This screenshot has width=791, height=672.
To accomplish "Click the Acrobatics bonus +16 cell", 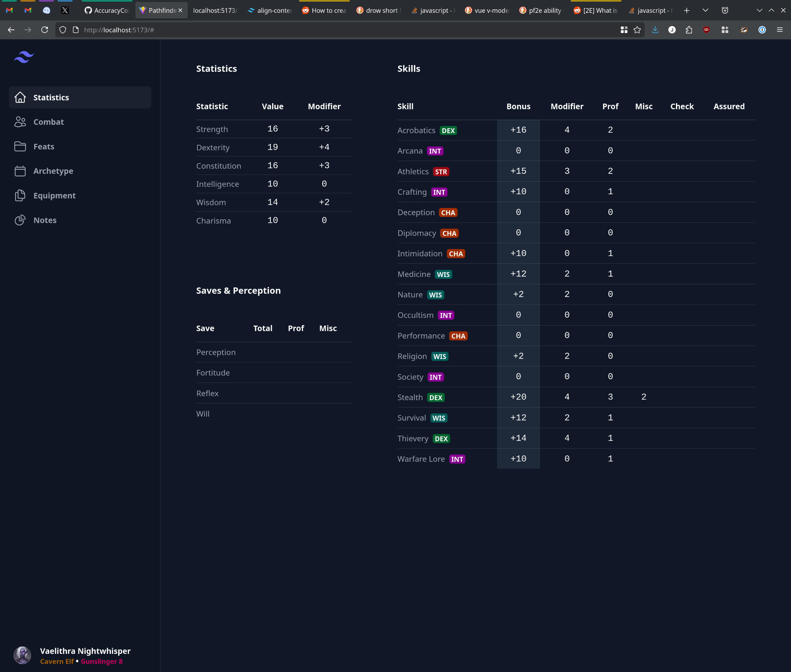I will pyautogui.click(x=518, y=130).
